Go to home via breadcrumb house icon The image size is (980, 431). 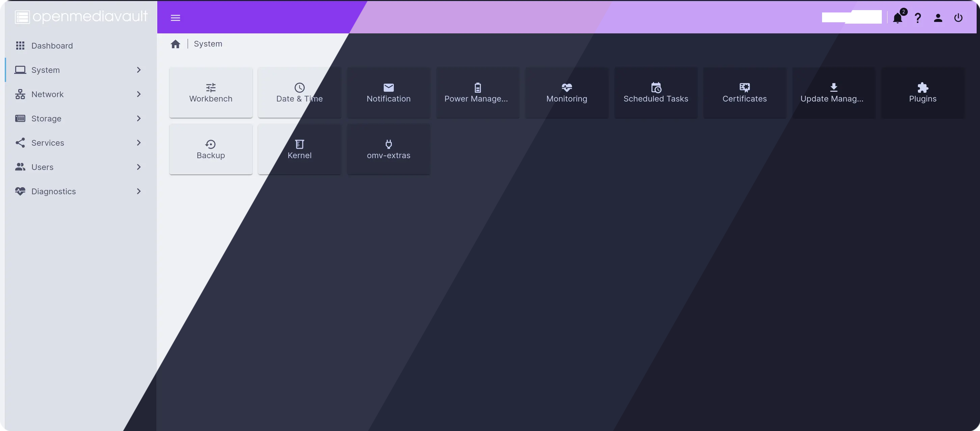pos(175,44)
